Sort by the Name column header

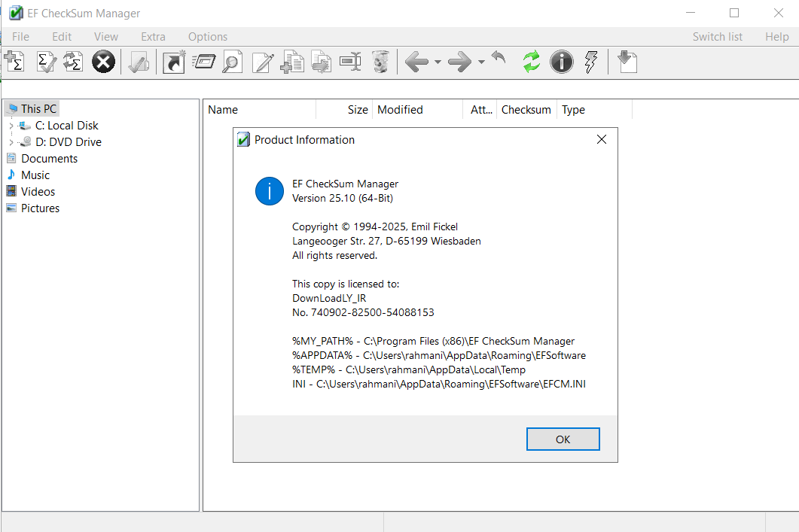point(260,110)
